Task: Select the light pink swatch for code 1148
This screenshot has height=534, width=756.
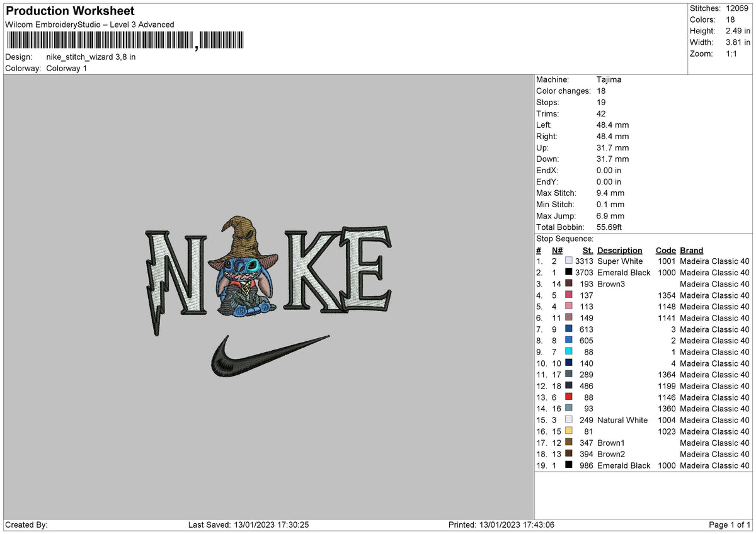Action: pos(569,306)
